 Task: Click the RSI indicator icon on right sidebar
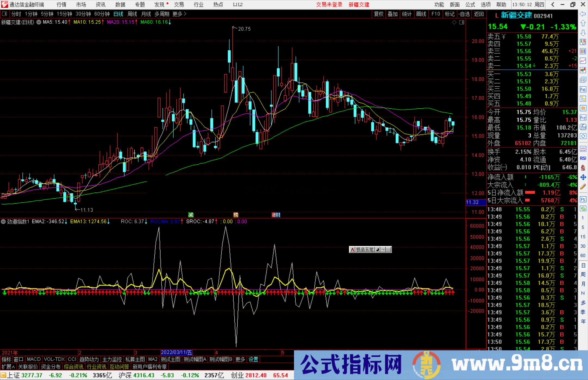583,158
